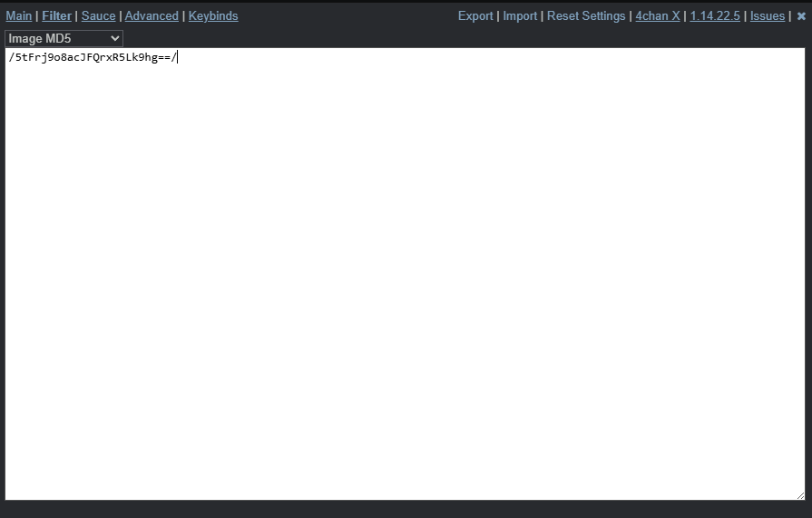Image resolution: width=812 pixels, height=518 pixels.
Task: Click the Export settings link
Action: click(x=475, y=16)
